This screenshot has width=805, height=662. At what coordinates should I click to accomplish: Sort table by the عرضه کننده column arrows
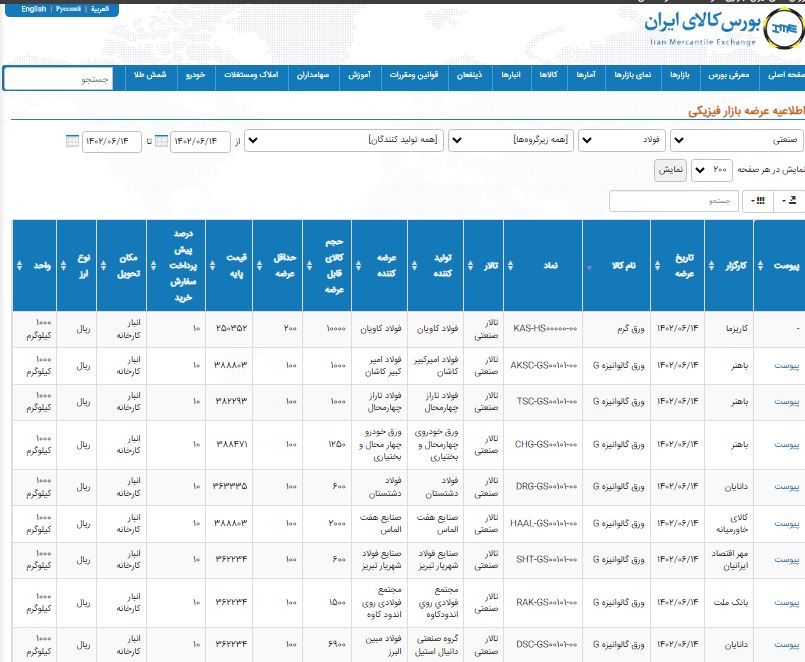(358, 266)
